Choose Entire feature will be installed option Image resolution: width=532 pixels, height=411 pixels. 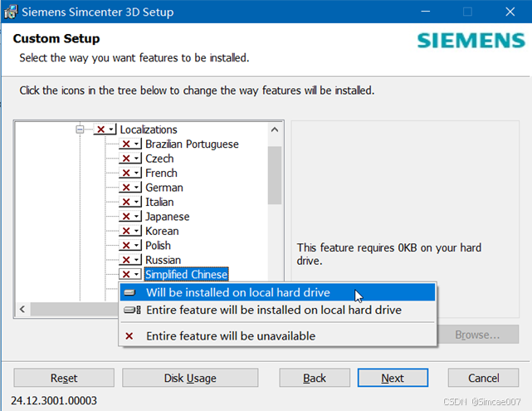tap(277, 311)
